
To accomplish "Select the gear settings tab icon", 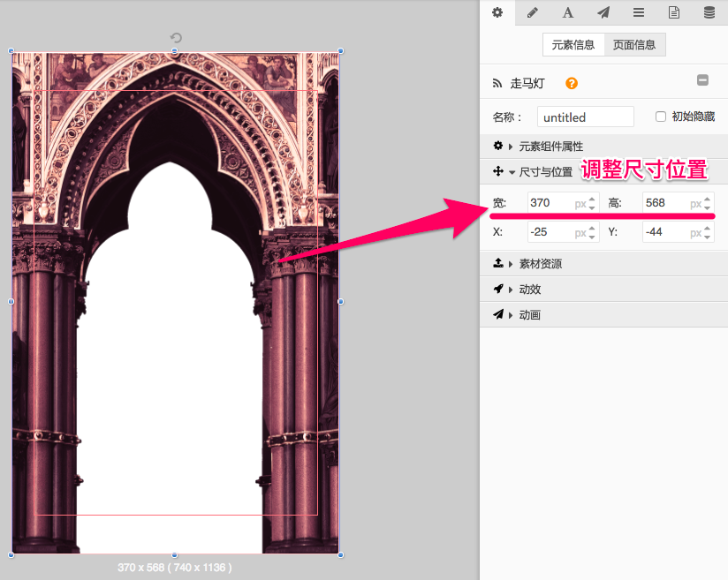I will pos(497,12).
